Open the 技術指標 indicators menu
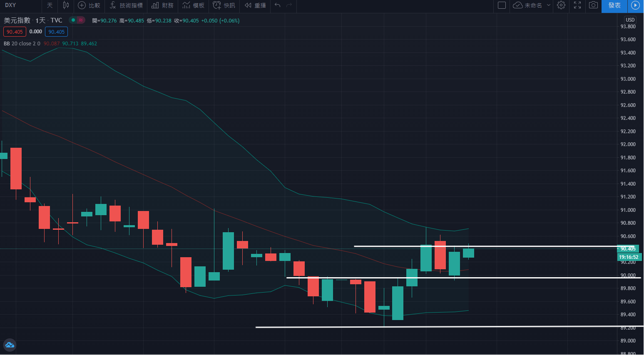 tap(126, 5)
